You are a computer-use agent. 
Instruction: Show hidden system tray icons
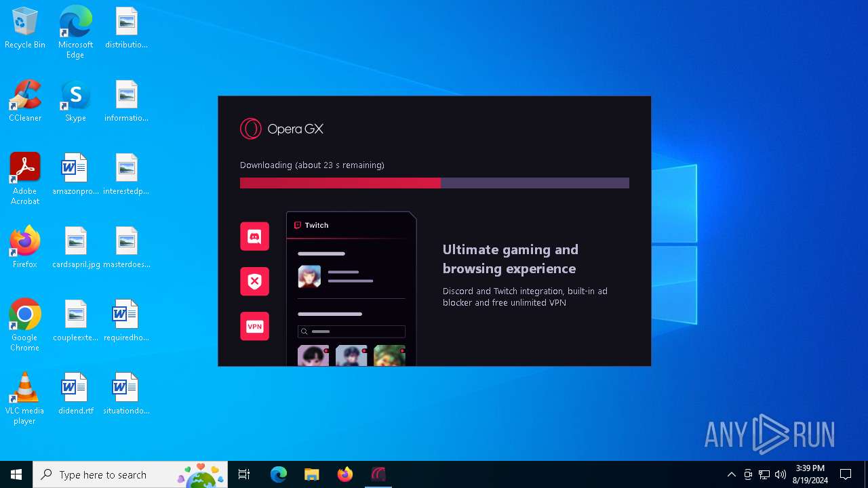tap(731, 474)
